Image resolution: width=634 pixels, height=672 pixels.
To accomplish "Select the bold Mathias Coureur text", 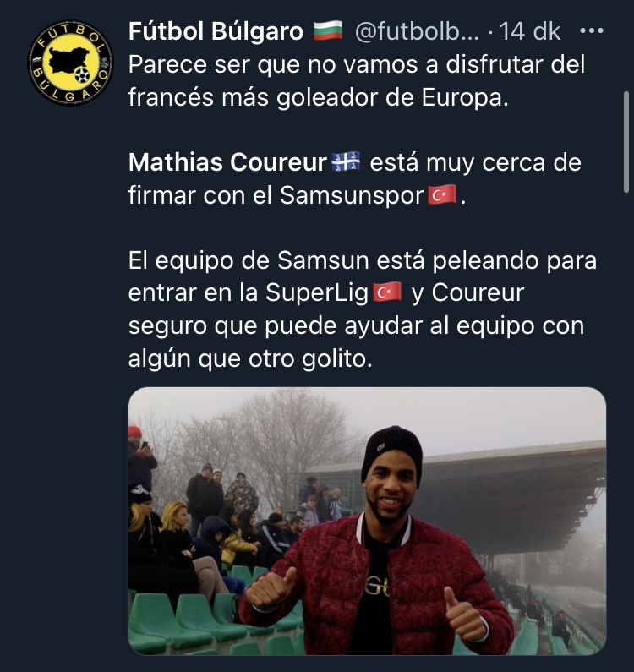I will [227, 162].
